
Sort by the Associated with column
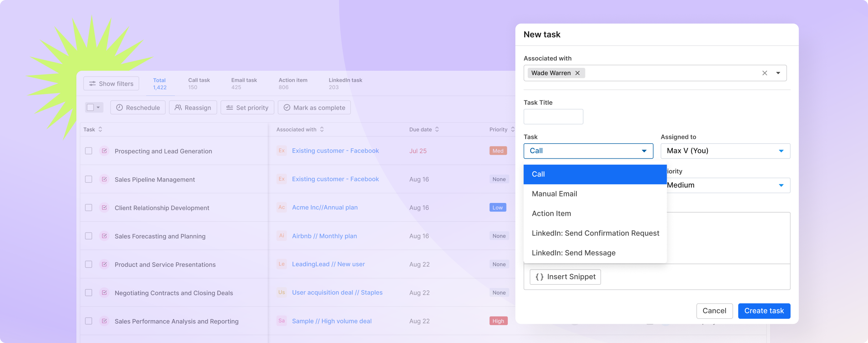pos(322,129)
